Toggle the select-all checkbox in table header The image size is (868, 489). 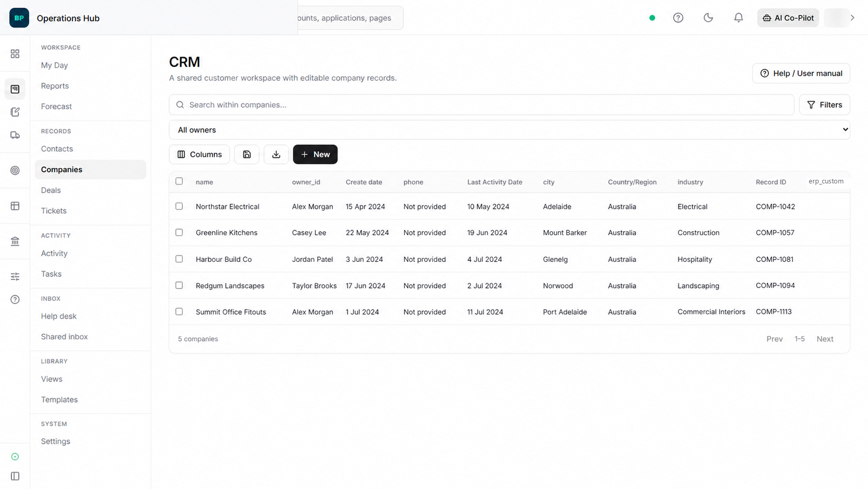pyautogui.click(x=179, y=181)
